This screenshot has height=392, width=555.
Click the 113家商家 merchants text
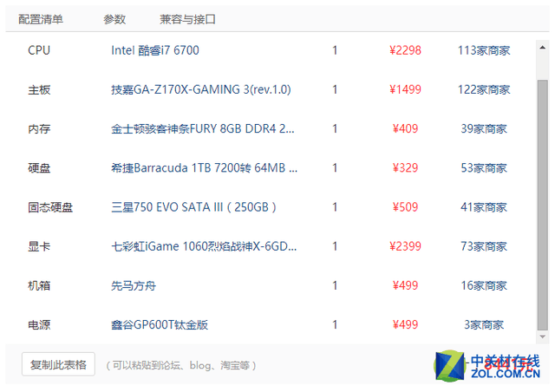click(x=484, y=50)
